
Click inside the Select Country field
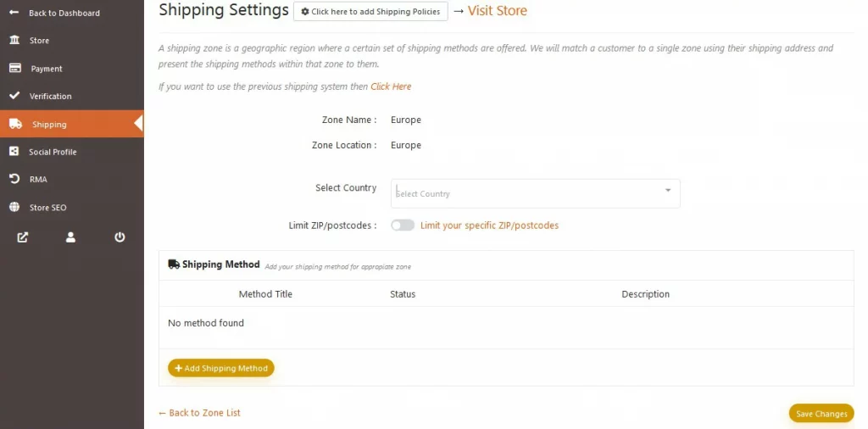tap(536, 193)
